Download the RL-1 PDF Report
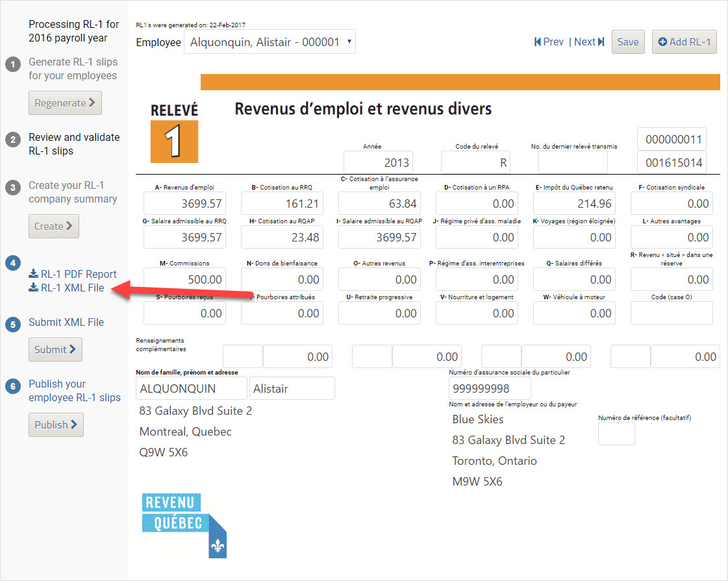The width and height of the screenshot is (728, 581). pos(78,274)
